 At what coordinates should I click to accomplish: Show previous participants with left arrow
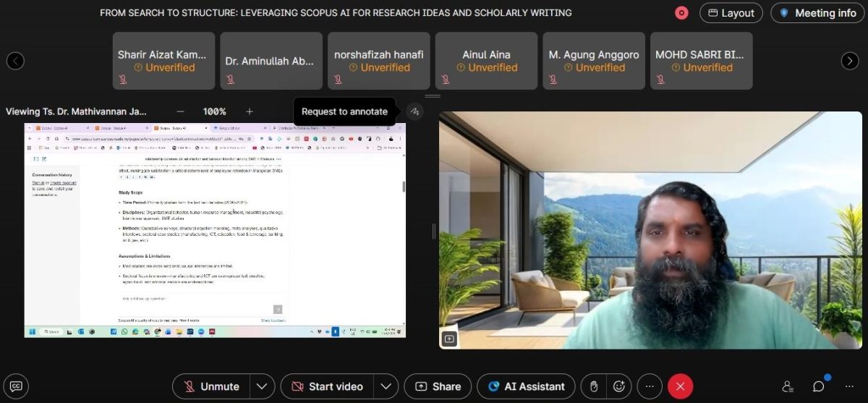(15, 61)
